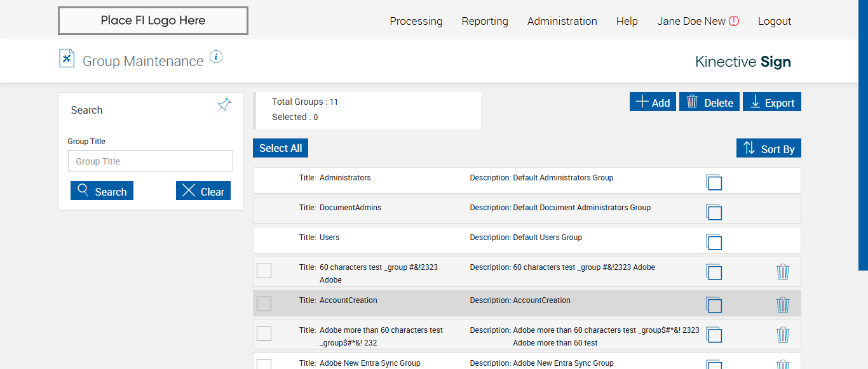Click copy icon for Administrators group
Screen dimensions: 868x369
(714, 182)
